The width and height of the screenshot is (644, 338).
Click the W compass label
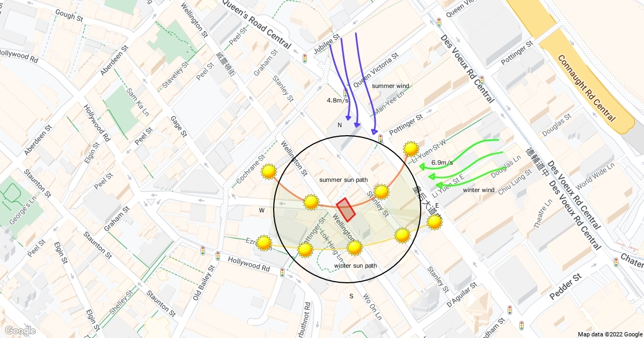pyautogui.click(x=262, y=210)
